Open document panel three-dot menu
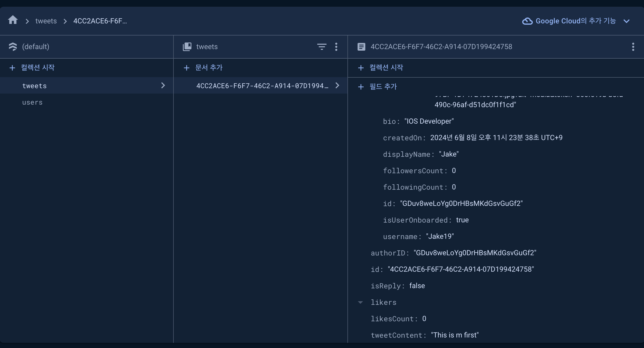644x348 pixels. (633, 47)
